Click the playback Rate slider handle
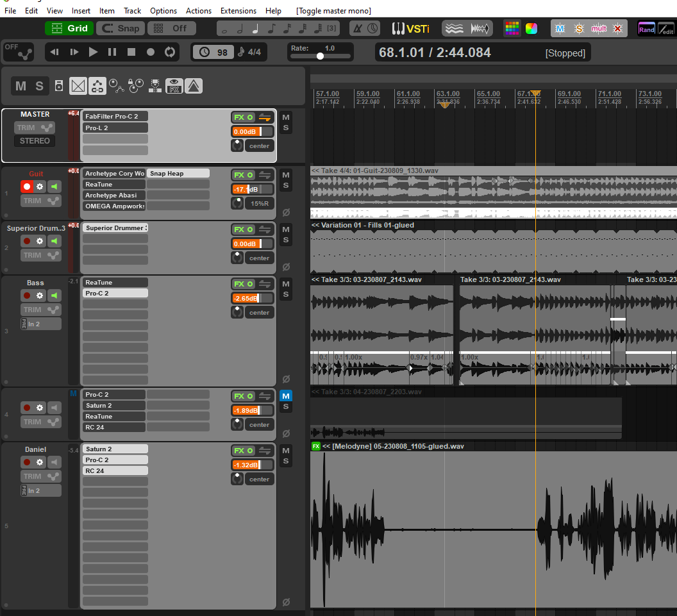The width and height of the screenshot is (677, 616). [x=320, y=56]
